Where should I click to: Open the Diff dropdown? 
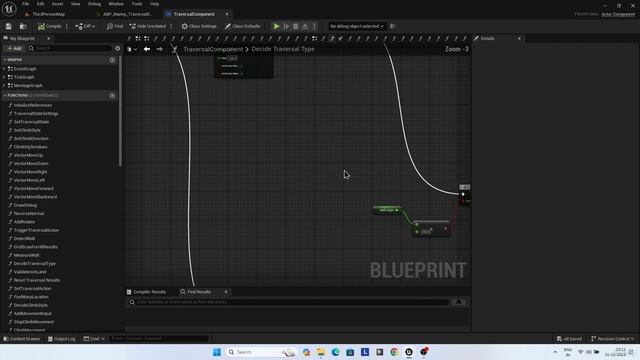coord(85,26)
